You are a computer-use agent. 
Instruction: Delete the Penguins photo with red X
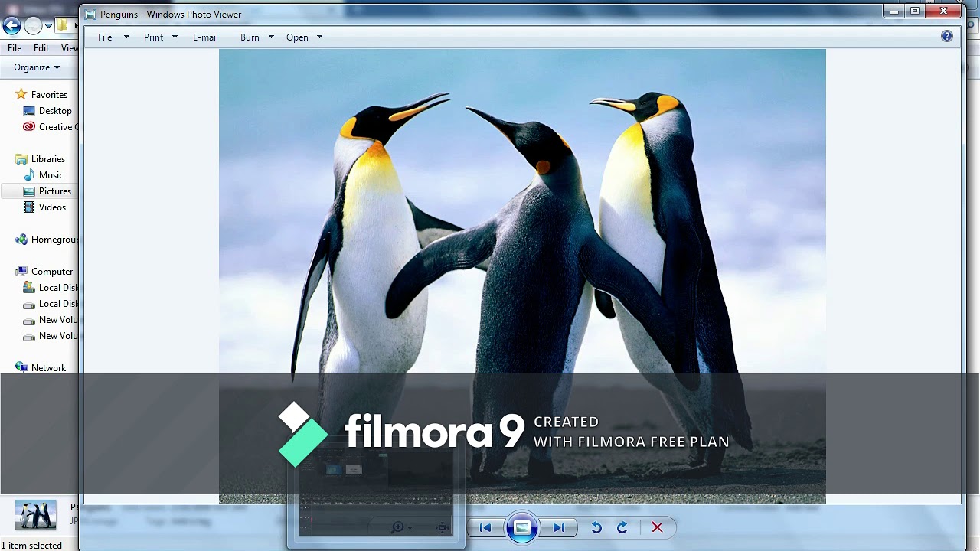pos(657,527)
